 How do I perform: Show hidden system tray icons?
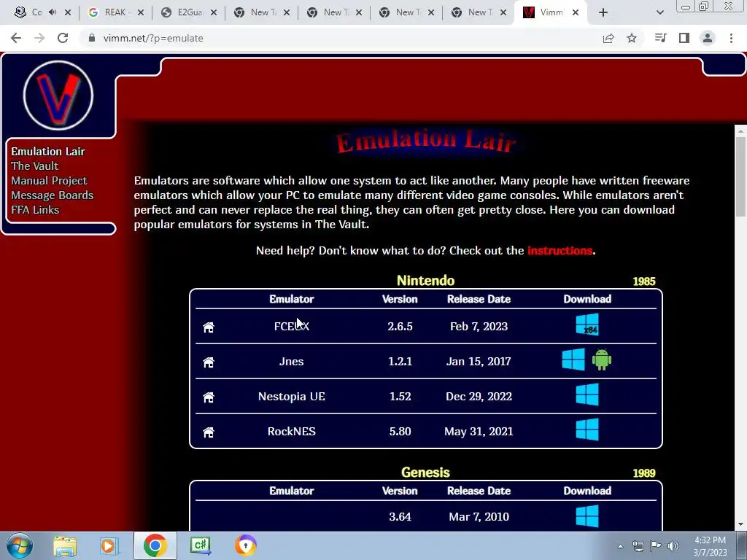point(620,546)
